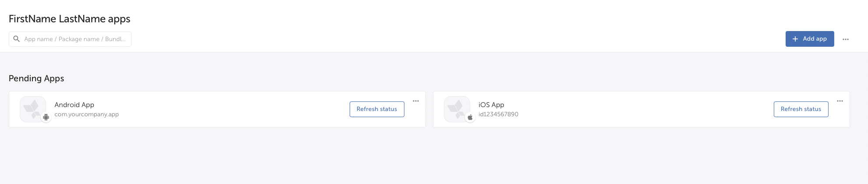Select the com.yourcompany.app package name
This screenshot has width=868, height=184.
coord(87,115)
